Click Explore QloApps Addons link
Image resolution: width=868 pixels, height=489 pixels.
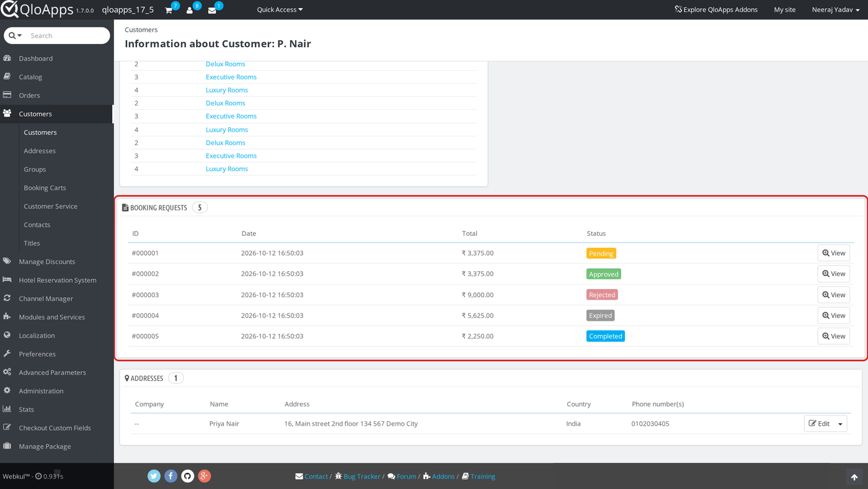click(x=716, y=10)
